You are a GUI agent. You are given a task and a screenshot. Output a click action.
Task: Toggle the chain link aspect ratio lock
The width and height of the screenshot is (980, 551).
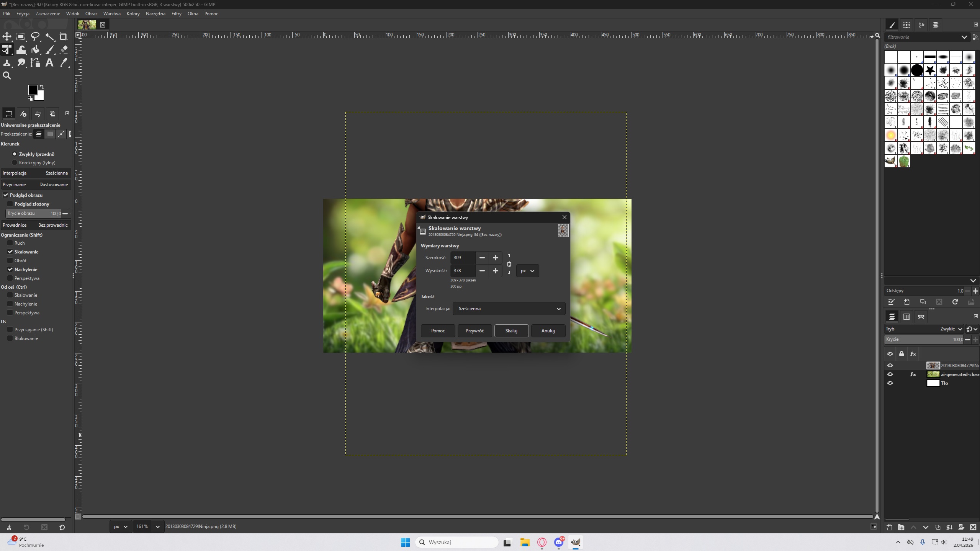pyautogui.click(x=509, y=264)
